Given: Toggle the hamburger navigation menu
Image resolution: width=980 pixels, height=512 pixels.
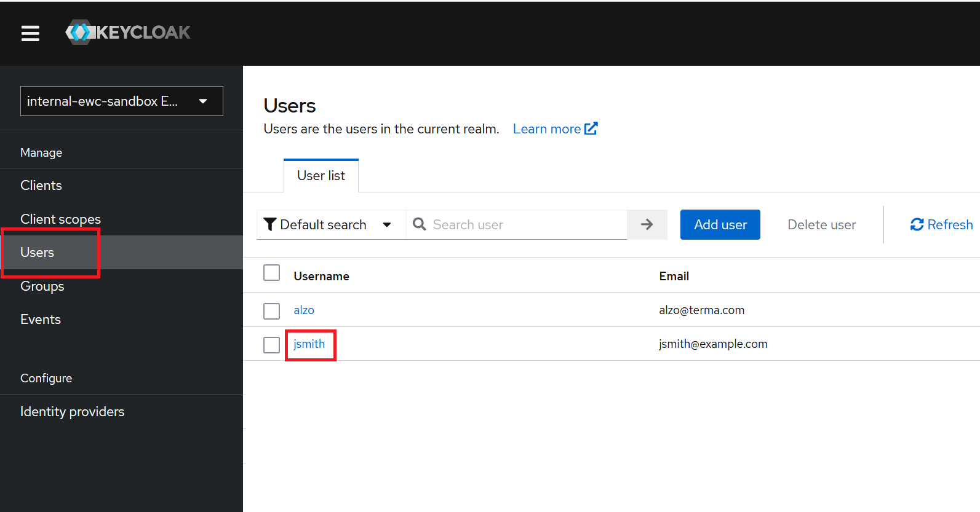Looking at the screenshot, I should (30, 33).
